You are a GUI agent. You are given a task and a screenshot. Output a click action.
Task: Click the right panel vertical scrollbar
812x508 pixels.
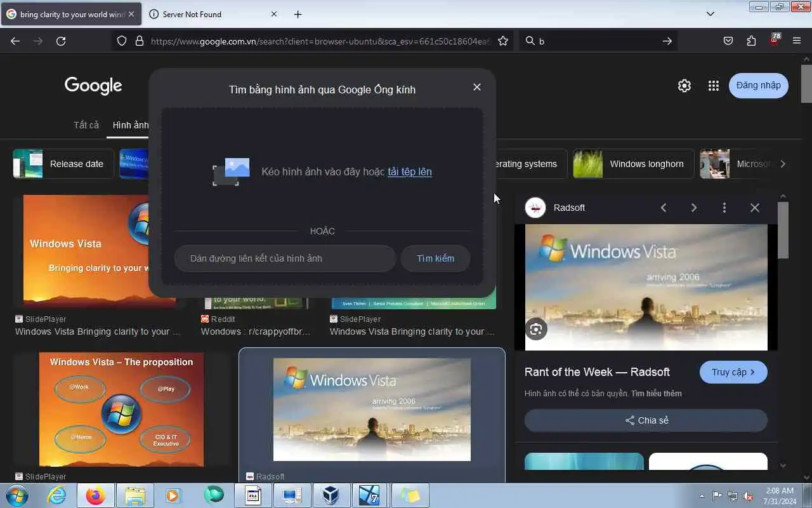[x=783, y=230]
